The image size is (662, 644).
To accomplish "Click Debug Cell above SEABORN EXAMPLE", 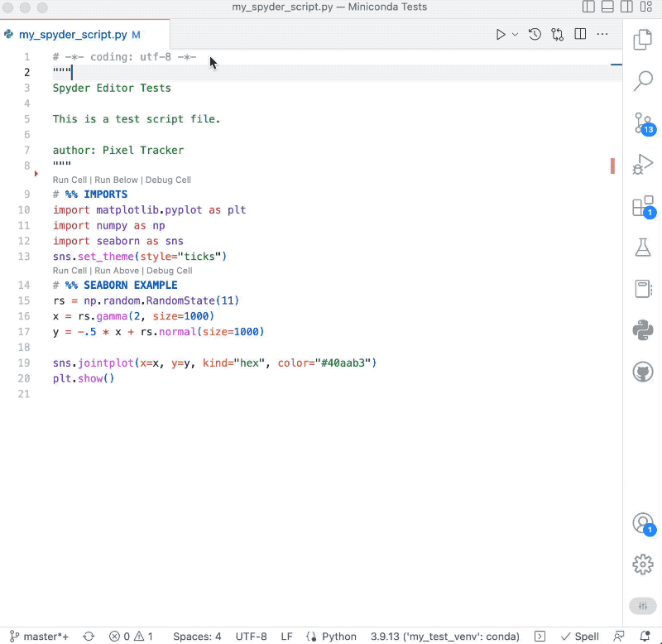I will [170, 271].
